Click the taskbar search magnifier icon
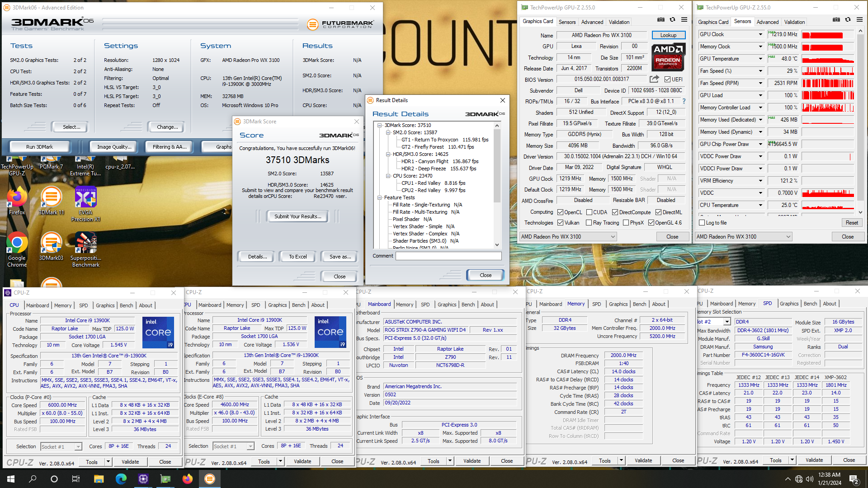 (x=33, y=479)
